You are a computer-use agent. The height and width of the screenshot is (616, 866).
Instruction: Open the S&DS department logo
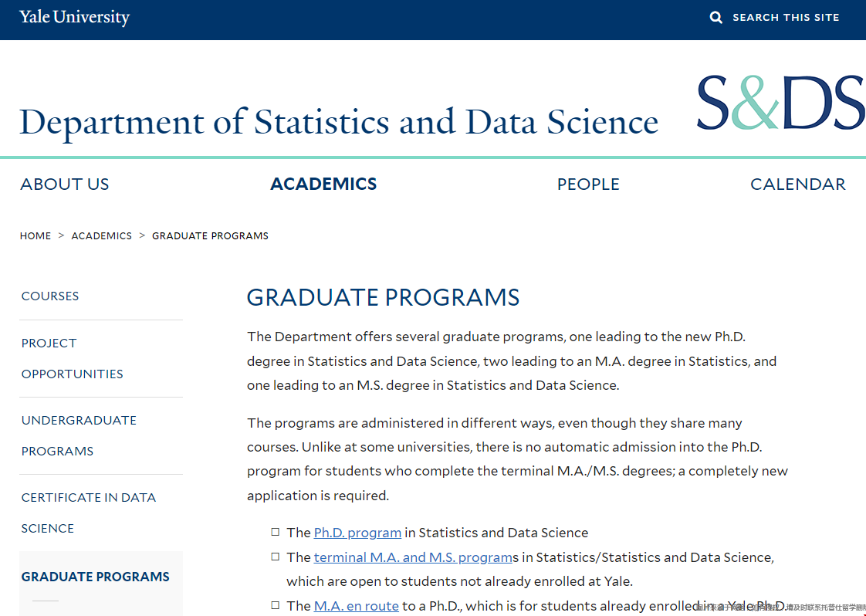pyautogui.click(x=781, y=103)
